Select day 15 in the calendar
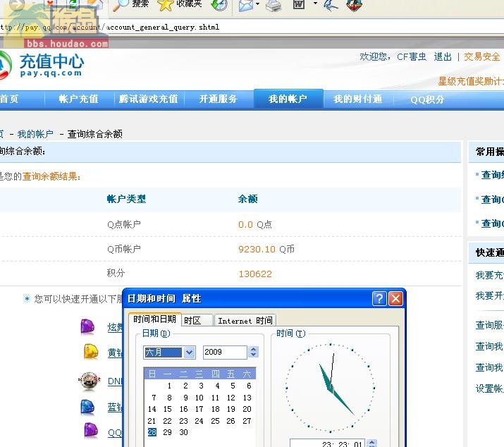 [x=168, y=409]
